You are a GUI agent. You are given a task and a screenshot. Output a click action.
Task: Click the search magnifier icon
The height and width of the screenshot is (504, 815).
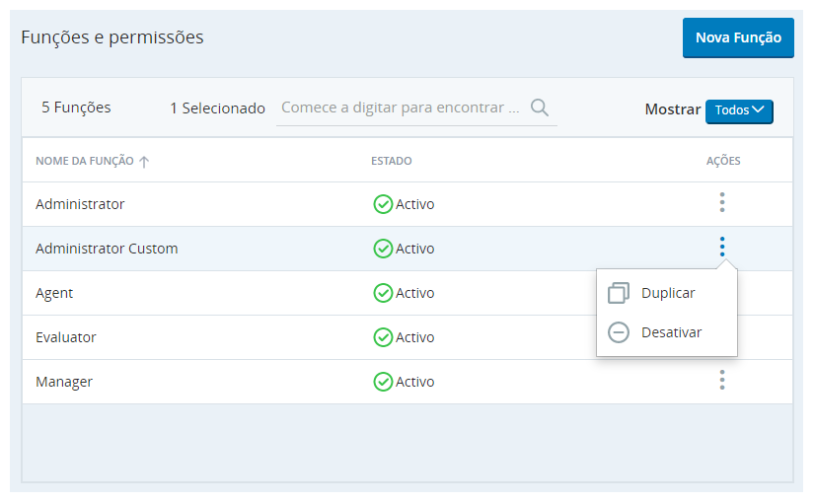click(x=540, y=108)
